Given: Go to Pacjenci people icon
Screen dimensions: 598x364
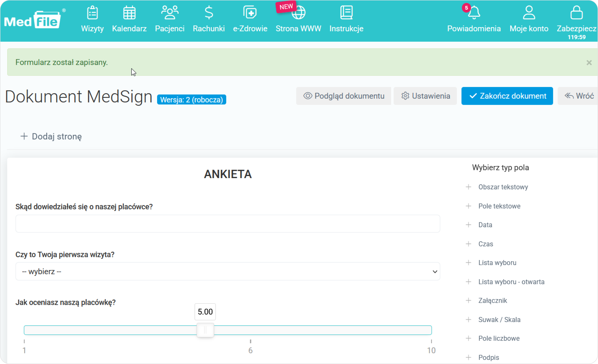Looking at the screenshot, I should pos(170,13).
